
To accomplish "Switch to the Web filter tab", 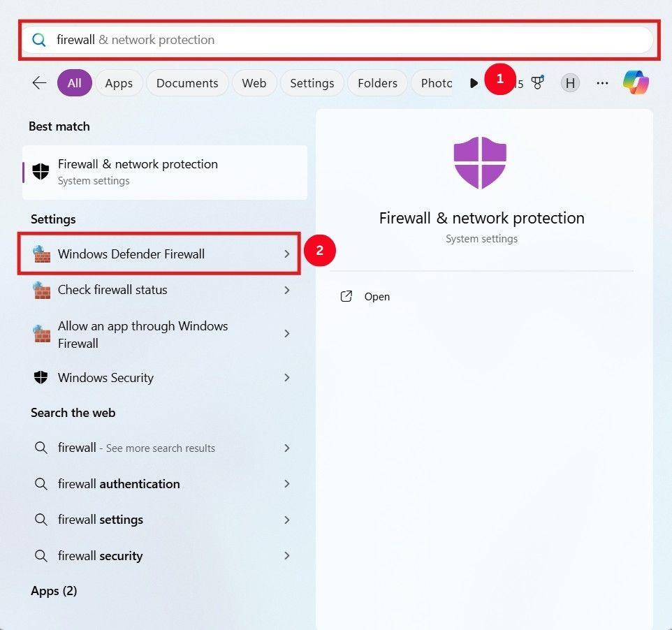I will click(x=254, y=82).
